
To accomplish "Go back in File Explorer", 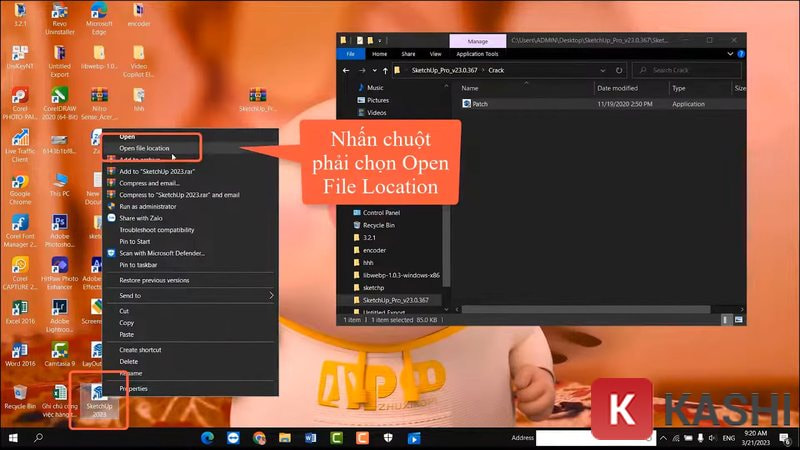I will (x=346, y=70).
